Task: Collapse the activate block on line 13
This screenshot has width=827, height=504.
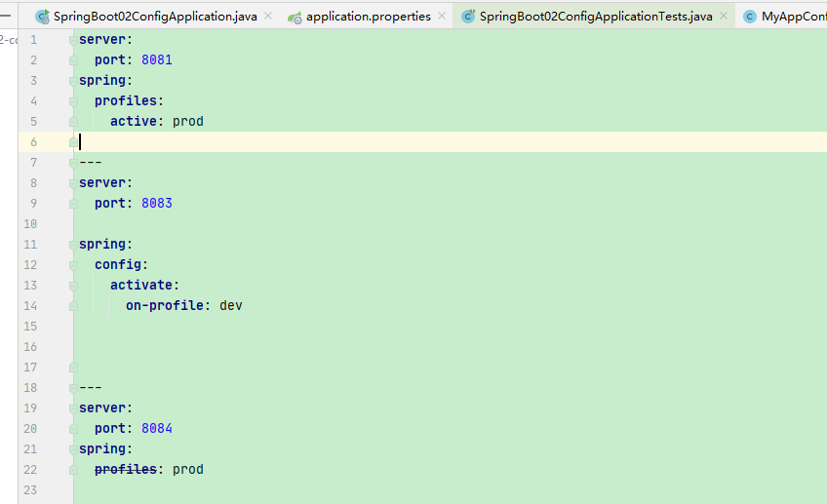Action: (73, 286)
